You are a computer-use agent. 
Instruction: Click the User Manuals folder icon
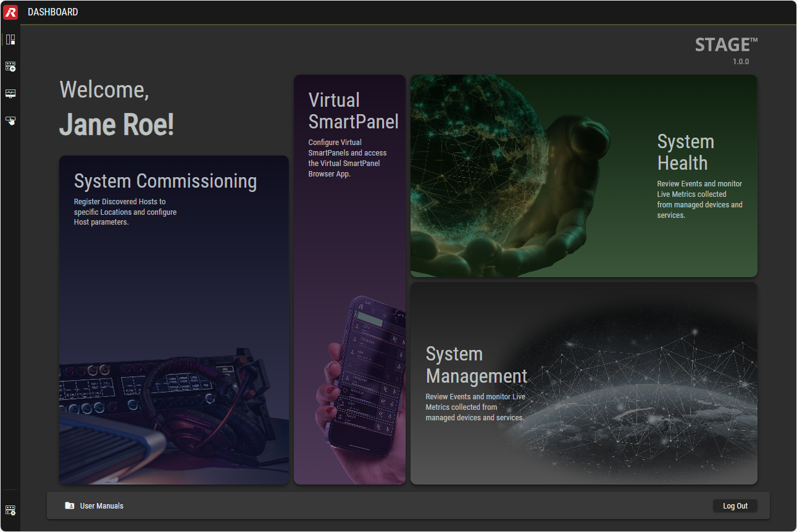click(70, 505)
